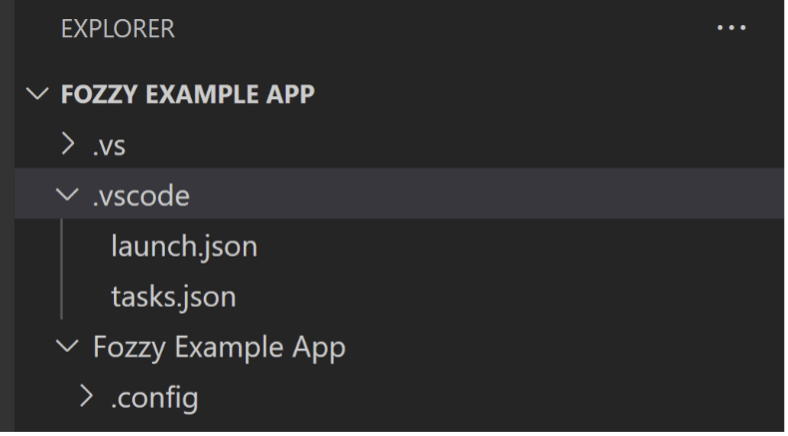Screen dimensions: 788x436
Task: Click the EXPLORER panel title
Action: click(x=118, y=29)
